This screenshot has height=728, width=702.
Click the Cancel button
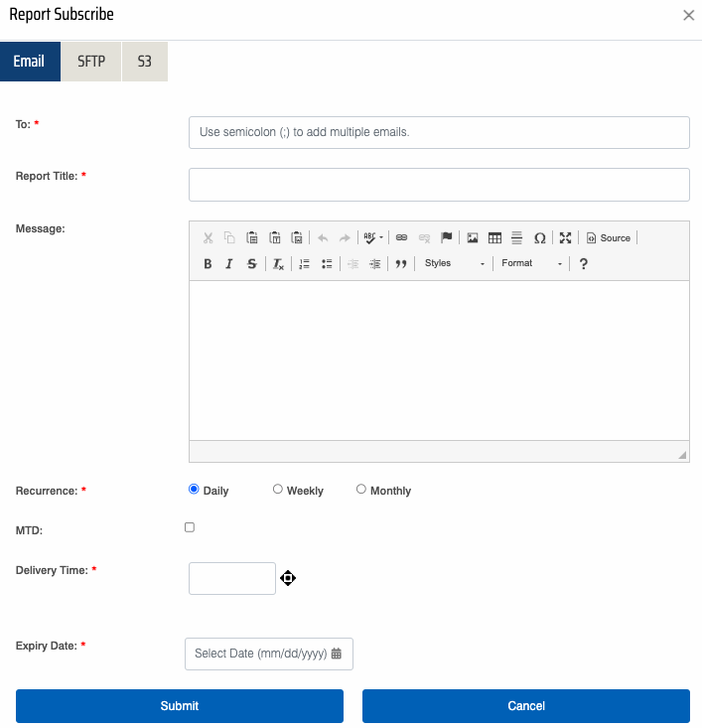click(525, 706)
